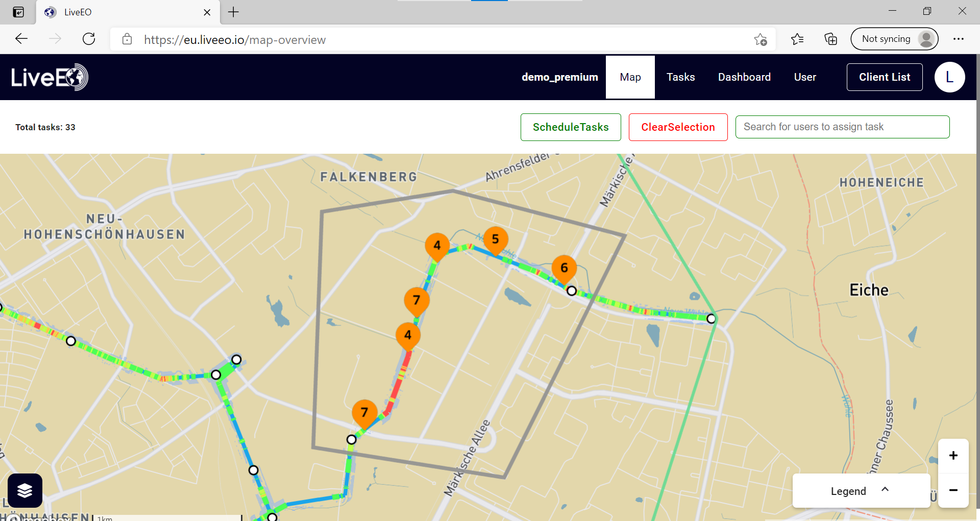Click the ScheduleTasks button
The width and height of the screenshot is (980, 521).
pyautogui.click(x=570, y=127)
